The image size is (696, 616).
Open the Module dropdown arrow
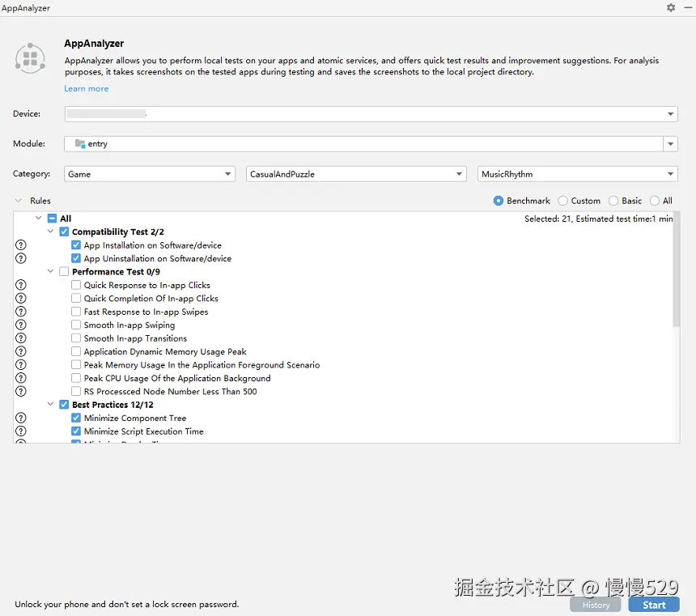670,144
